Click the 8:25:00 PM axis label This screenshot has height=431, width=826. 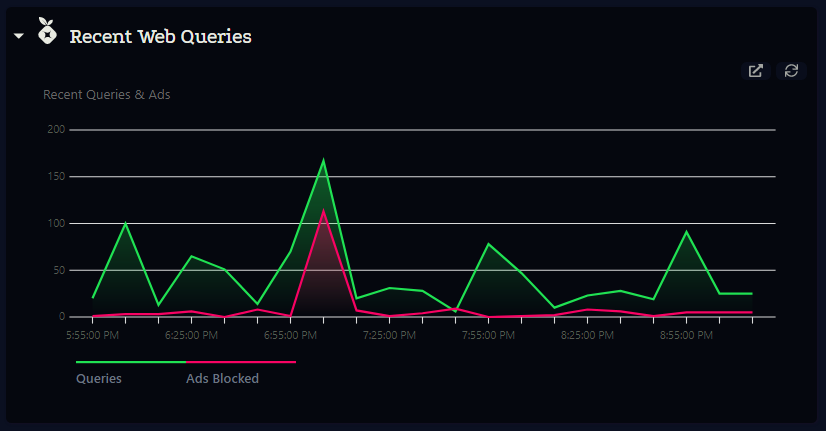[x=587, y=336]
